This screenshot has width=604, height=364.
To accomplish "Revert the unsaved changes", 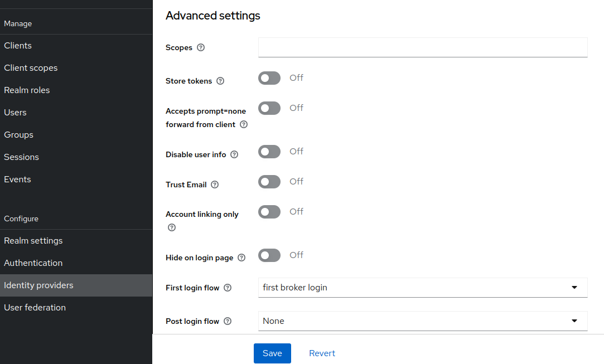I will tap(322, 353).
